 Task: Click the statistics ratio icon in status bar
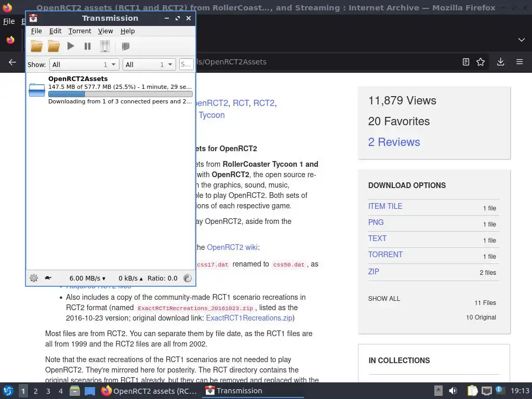click(x=187, y=278)
